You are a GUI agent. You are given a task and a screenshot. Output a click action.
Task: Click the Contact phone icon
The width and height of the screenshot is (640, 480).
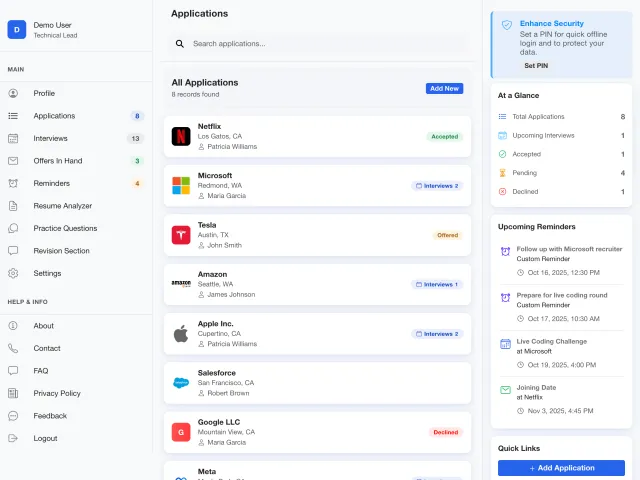pos(13,348)
